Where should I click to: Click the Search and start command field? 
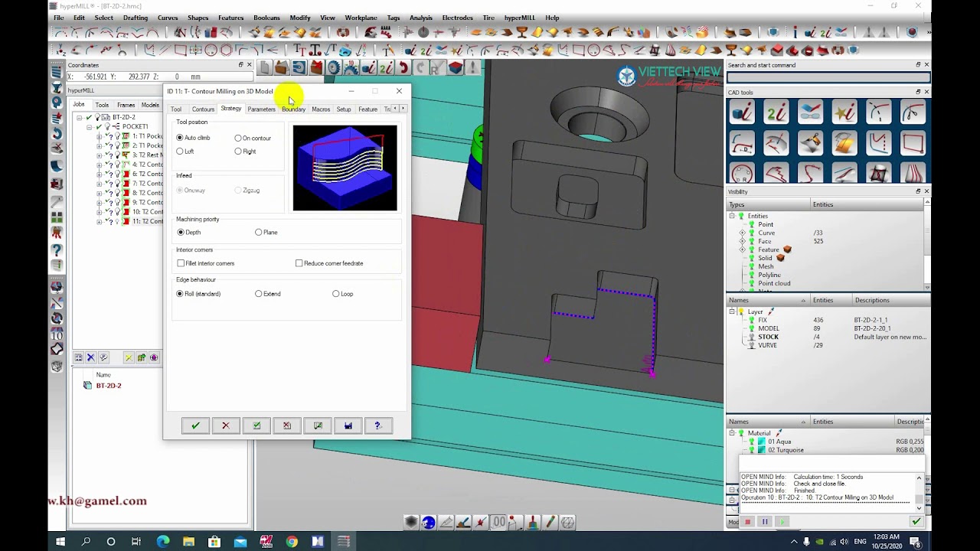(828, 78)
